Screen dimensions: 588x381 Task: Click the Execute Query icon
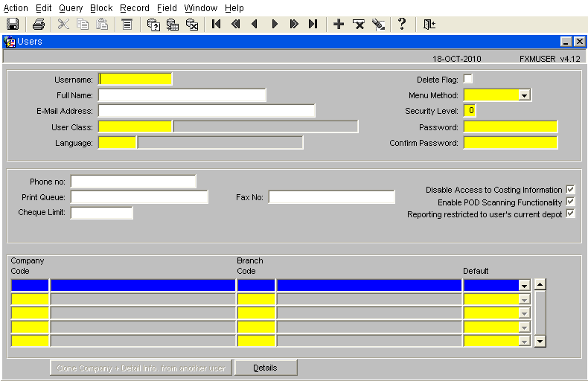[173, 25]
